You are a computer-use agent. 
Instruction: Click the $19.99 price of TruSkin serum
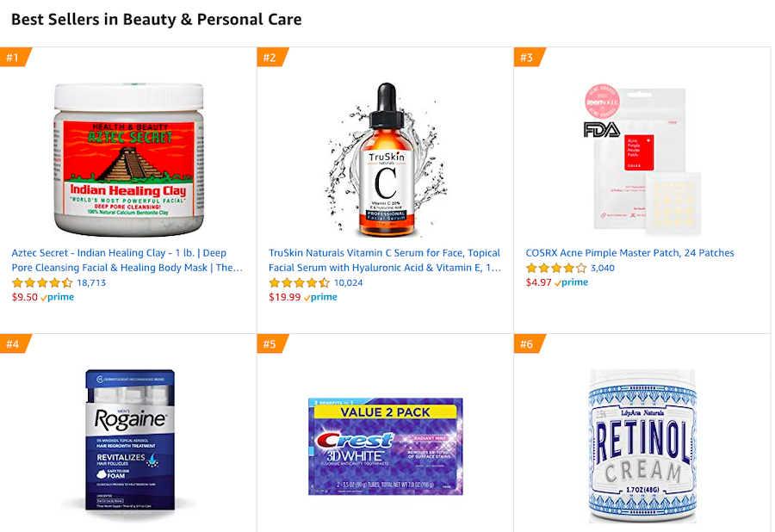pyautogui.click(x=284, y=297)
